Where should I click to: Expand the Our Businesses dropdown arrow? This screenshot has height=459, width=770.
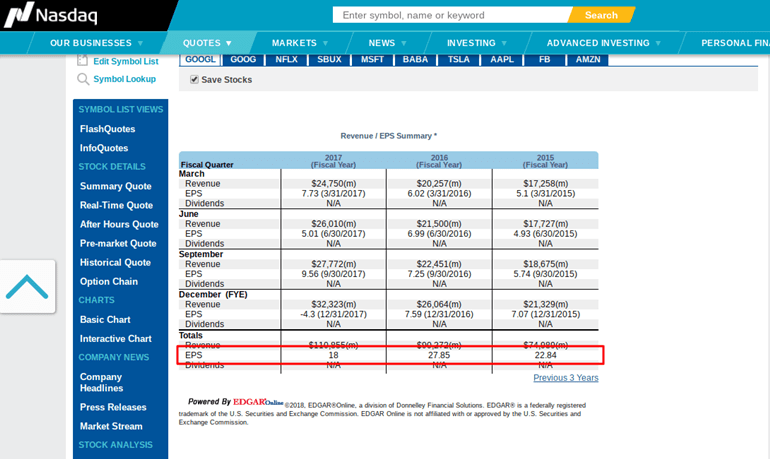click(140, 43)
